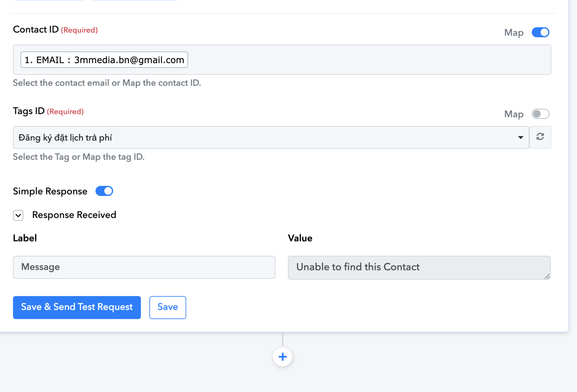
Task: Disable the Contact ID Map toggle
Action: click(541, 32)
